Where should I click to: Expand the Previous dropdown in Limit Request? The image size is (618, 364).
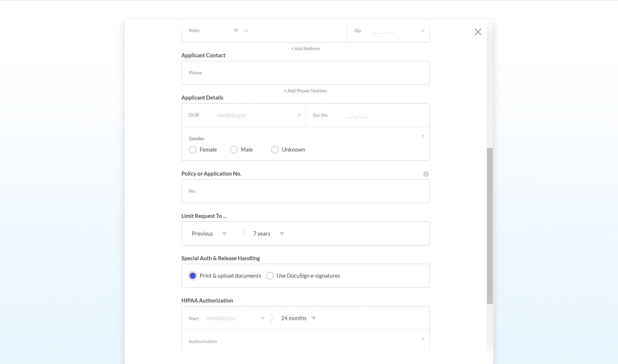[224, 234]
